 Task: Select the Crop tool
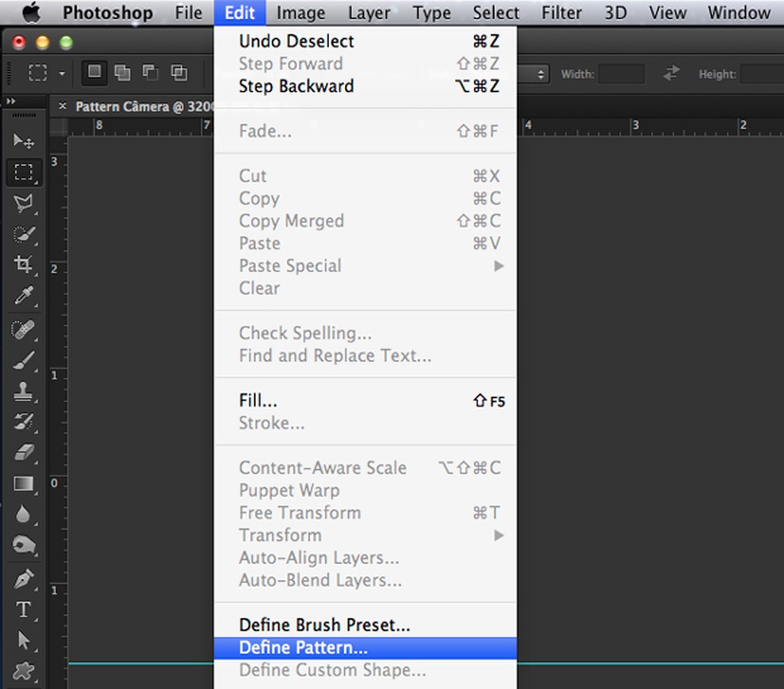pos(23,264)
